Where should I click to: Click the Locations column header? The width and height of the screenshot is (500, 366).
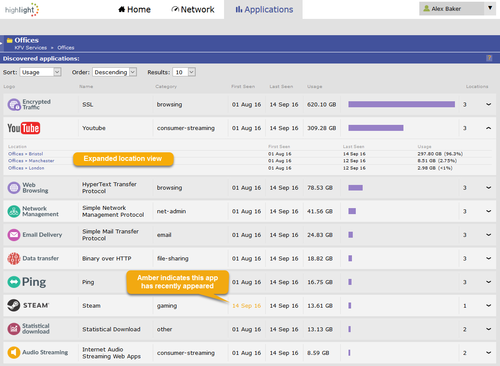pos(477,87)
